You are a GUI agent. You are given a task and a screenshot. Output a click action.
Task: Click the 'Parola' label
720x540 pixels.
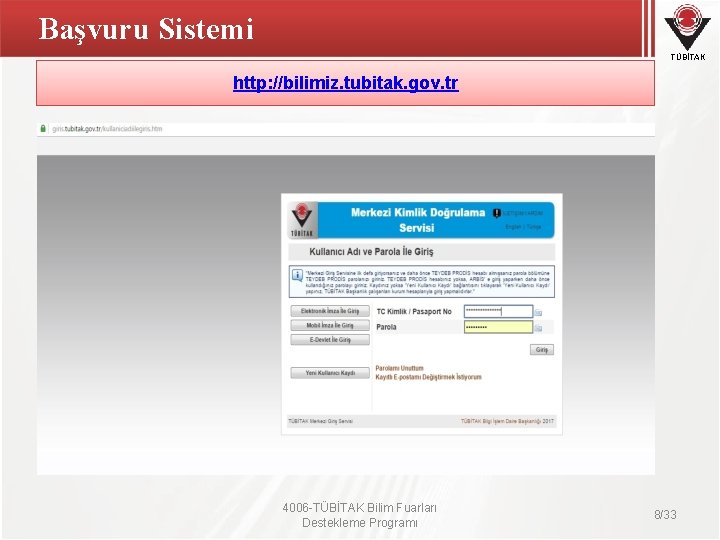click(x=386, y=327)
